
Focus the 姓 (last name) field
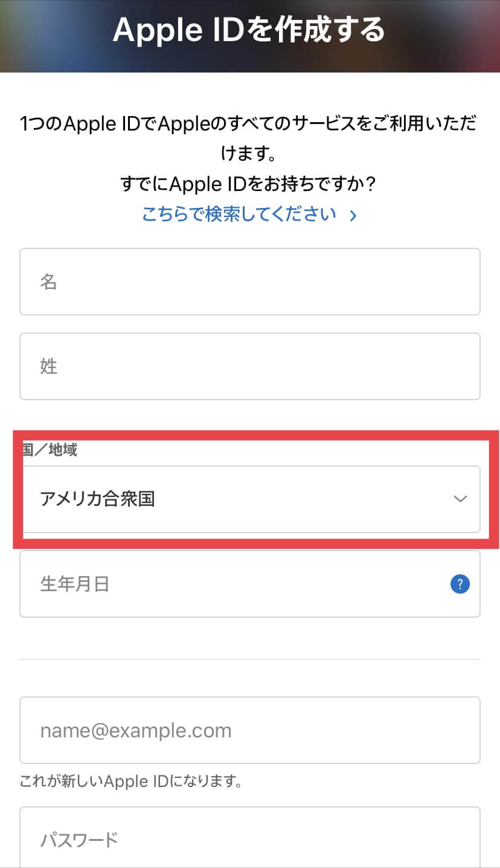[x=250, y=366]
